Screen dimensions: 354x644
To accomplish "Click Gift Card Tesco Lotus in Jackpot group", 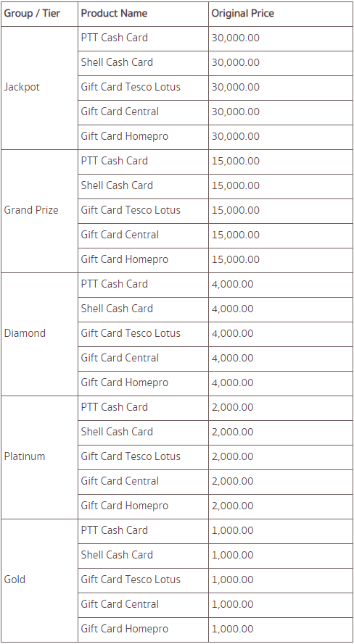I will (x=131, y=87).
